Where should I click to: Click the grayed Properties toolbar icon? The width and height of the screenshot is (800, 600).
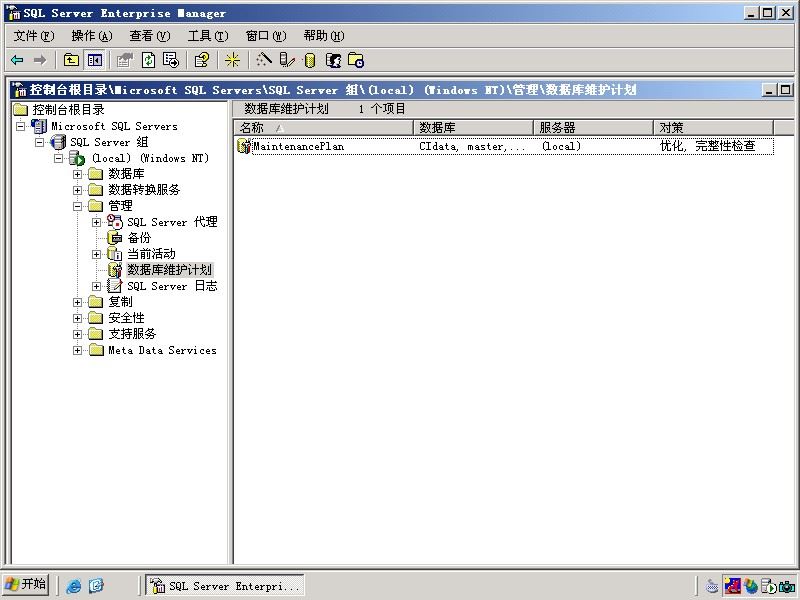124,60
